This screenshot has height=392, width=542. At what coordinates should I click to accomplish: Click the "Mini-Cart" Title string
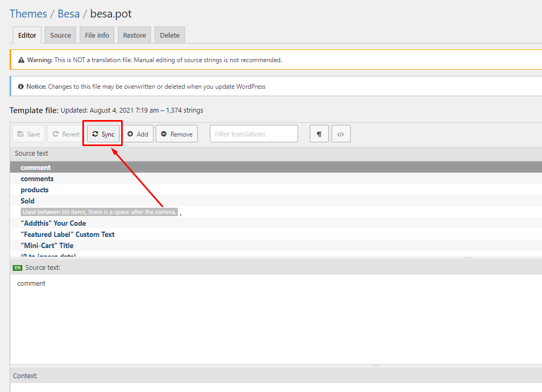(x=47, y=245)
